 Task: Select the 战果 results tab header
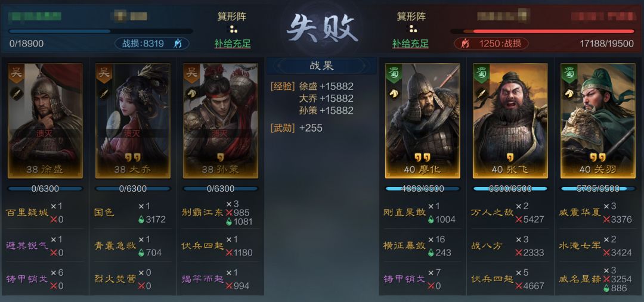click(321, 66)
